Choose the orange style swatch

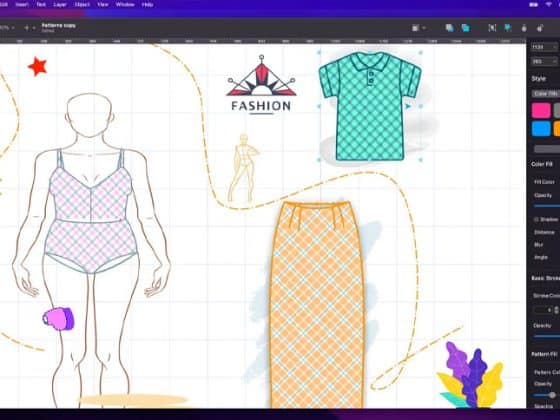(557, 129)
